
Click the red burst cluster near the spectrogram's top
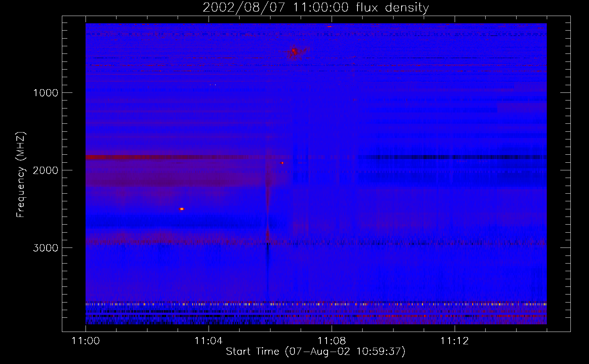click(296, 52)
